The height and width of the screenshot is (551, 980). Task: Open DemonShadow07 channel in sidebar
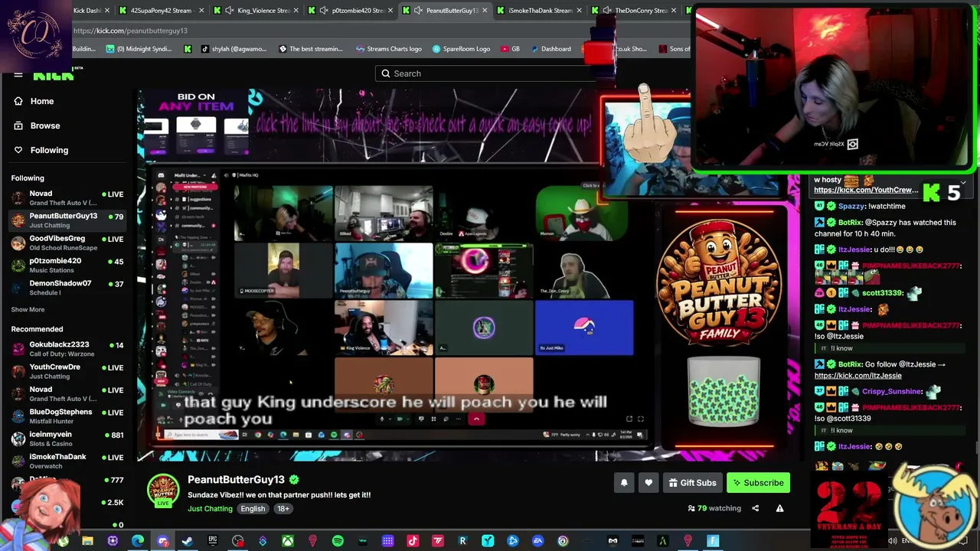(x=67, y=287)
